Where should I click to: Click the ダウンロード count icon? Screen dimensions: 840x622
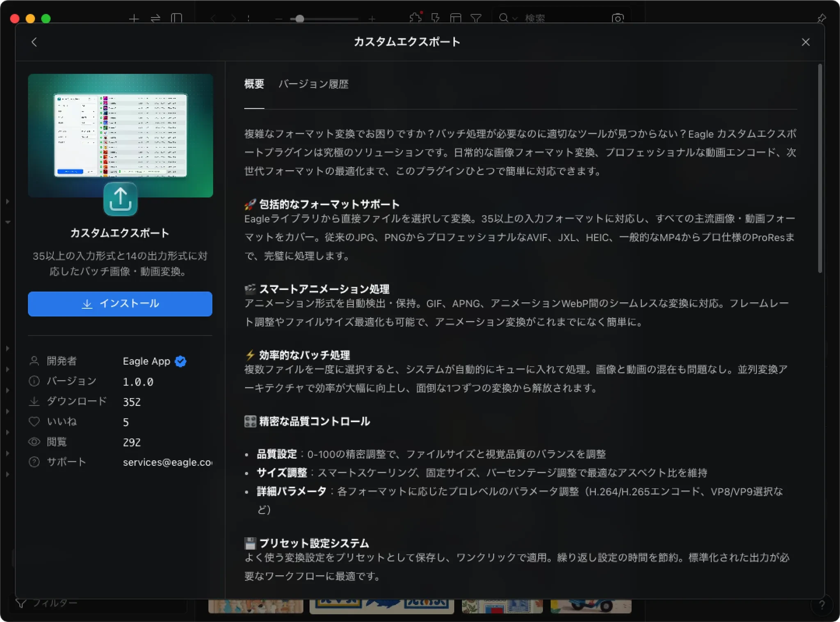(34, 401)
